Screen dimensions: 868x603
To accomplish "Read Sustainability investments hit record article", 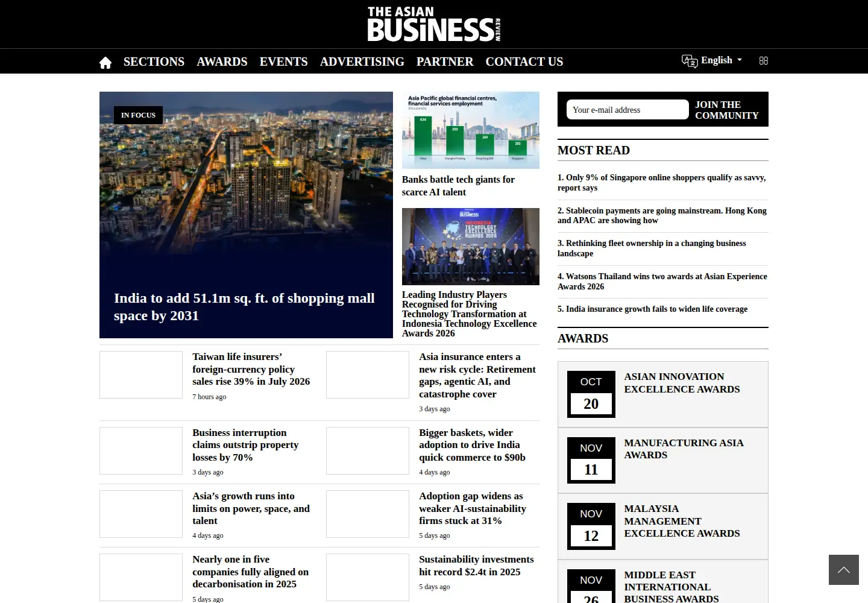I will click(x=476, y=566).
